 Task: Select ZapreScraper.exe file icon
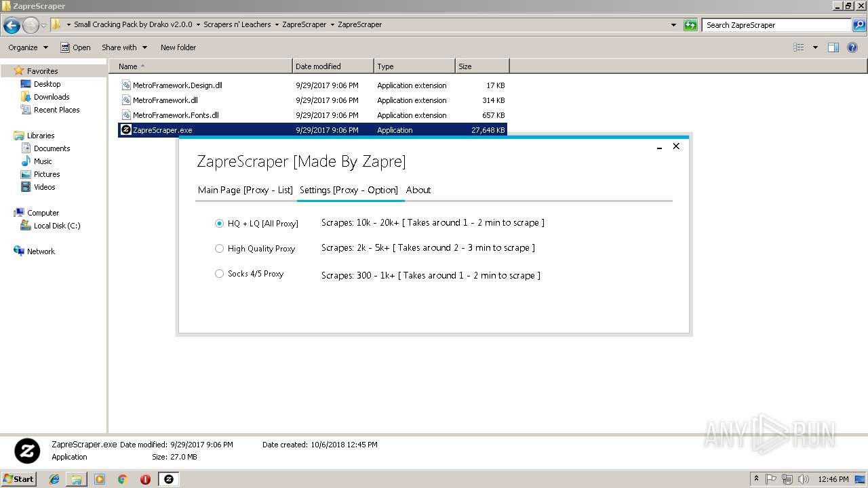coord(126,130)
